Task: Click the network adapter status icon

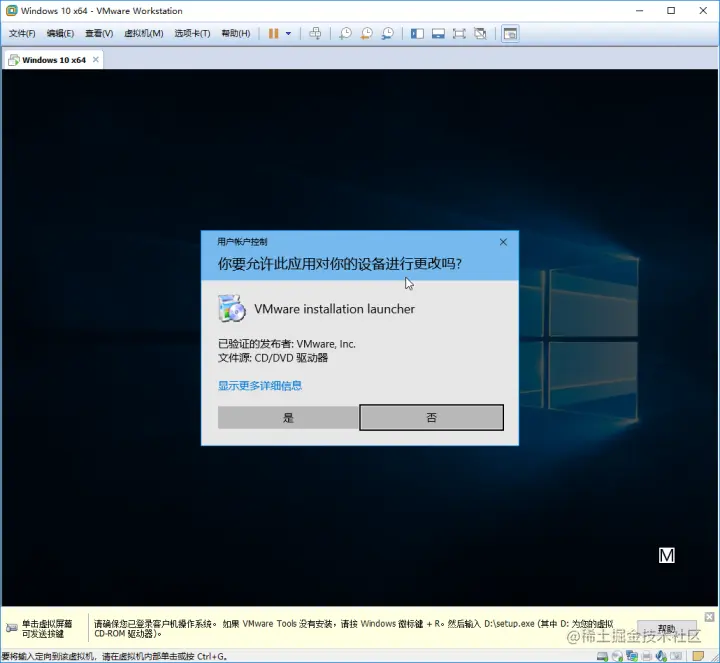Action: pos(632,656)
